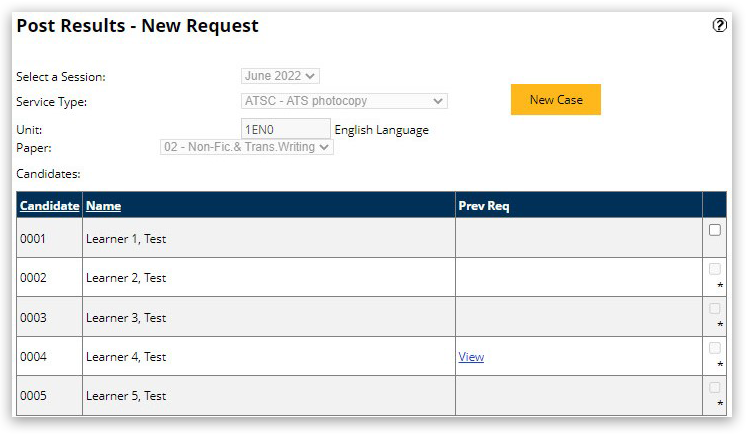Image resolution: width=750 pixels, height=435 pixels.
Task: Expand the Service Type dropdown
Action: tap(344, 101)
